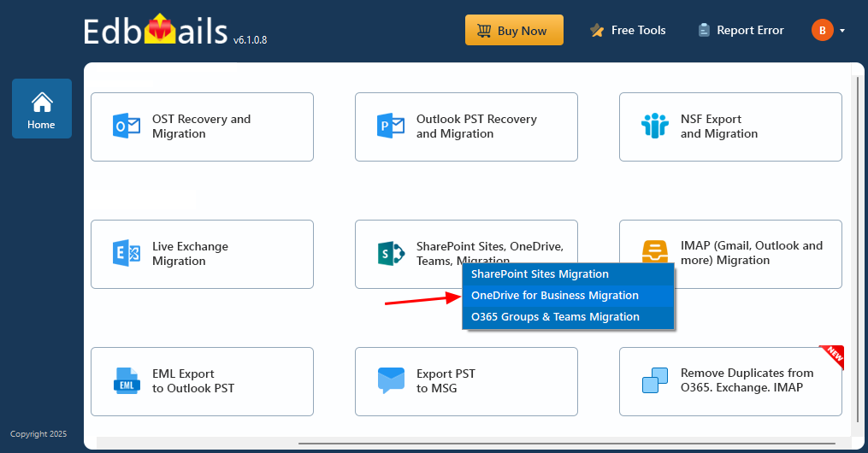The image size is (868, 453).
Task: Click the Exchange icon on Live Exchange Migration card
Action: (x=127, y=253)
